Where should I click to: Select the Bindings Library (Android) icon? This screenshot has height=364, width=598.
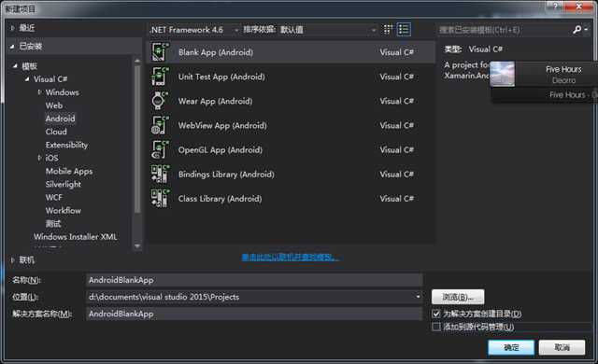coord(160,174)
